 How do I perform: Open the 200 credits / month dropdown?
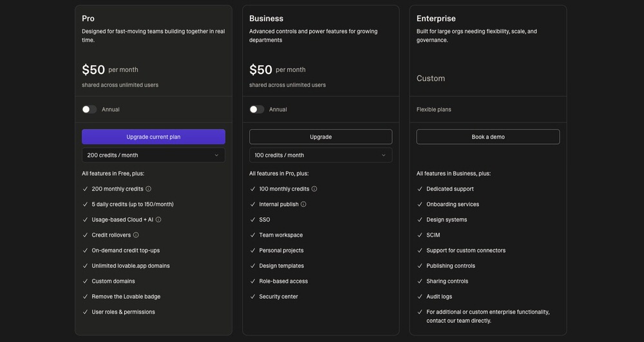153,155
